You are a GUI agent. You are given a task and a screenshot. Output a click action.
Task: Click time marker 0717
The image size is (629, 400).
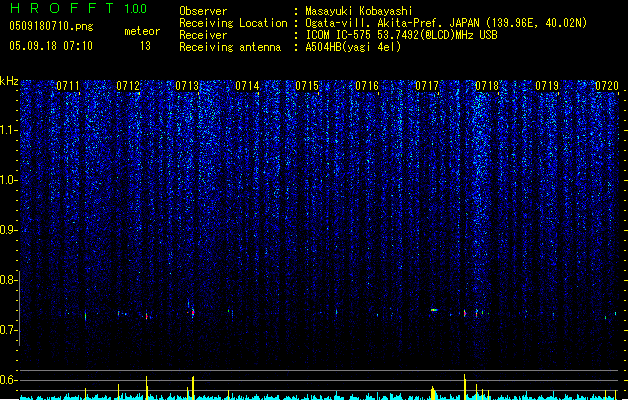point(427,86)
